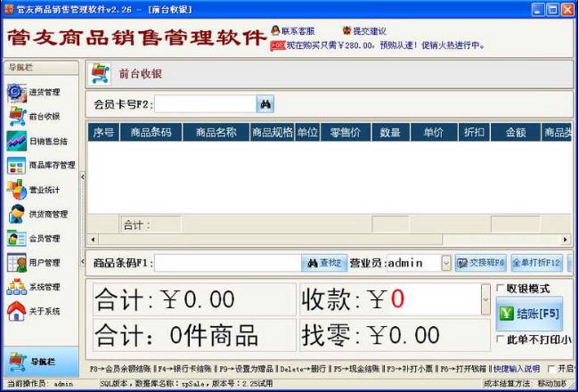Screen dimensions: 579x392
Task: Enable the 收银模式 checkbox
Action: [x=500, y=290]
